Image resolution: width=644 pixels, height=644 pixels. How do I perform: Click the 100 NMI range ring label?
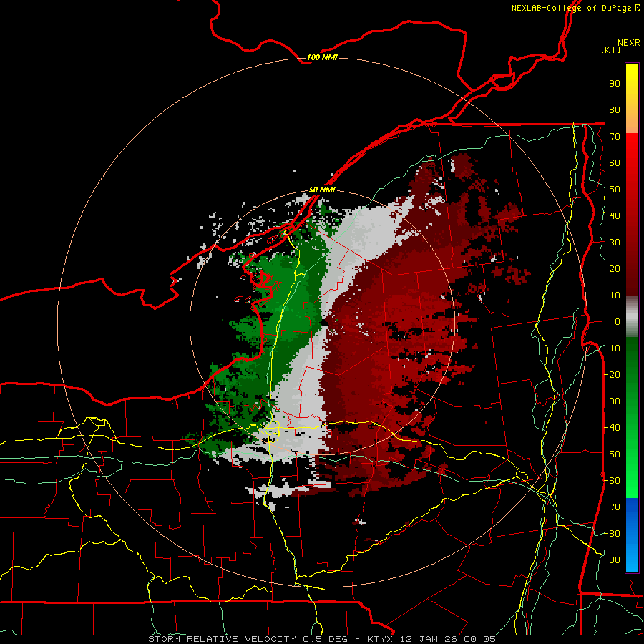[x=322, y=57]
